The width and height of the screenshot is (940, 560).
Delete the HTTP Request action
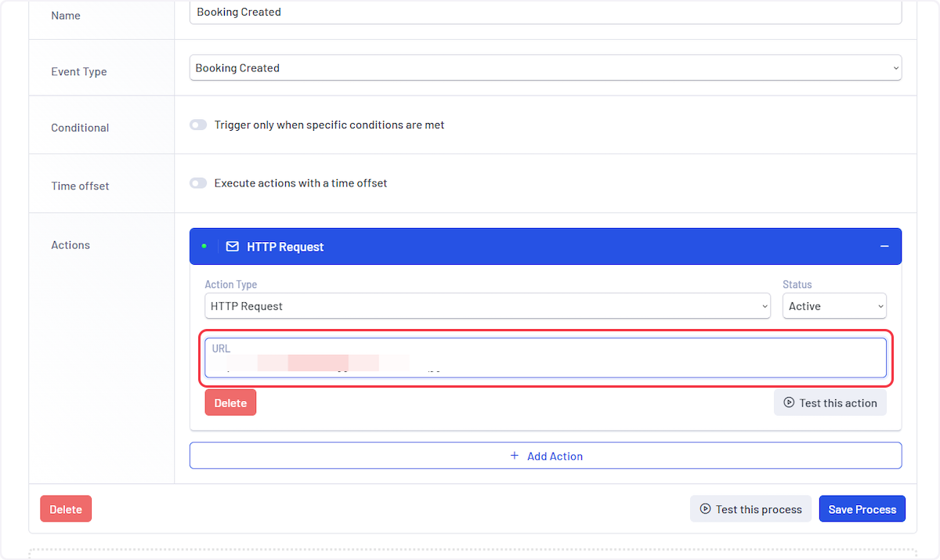[230, 403]
